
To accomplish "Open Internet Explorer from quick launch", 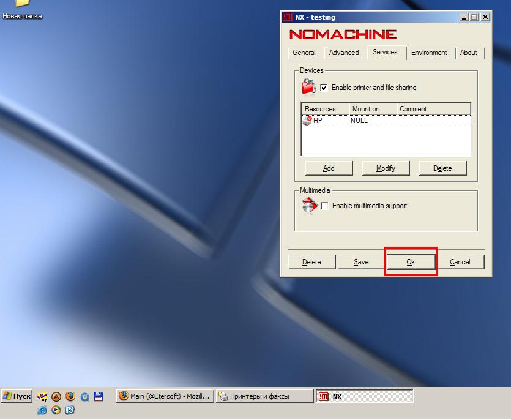I will 42,410.
